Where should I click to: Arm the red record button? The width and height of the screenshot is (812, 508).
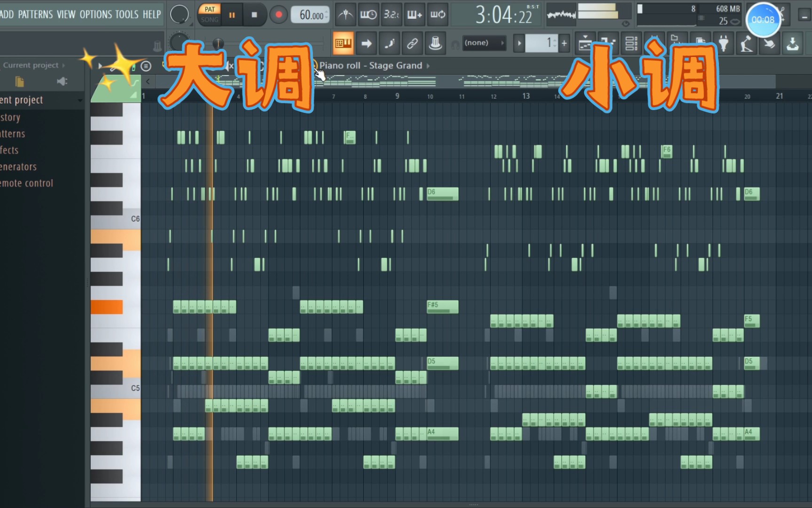279,15
